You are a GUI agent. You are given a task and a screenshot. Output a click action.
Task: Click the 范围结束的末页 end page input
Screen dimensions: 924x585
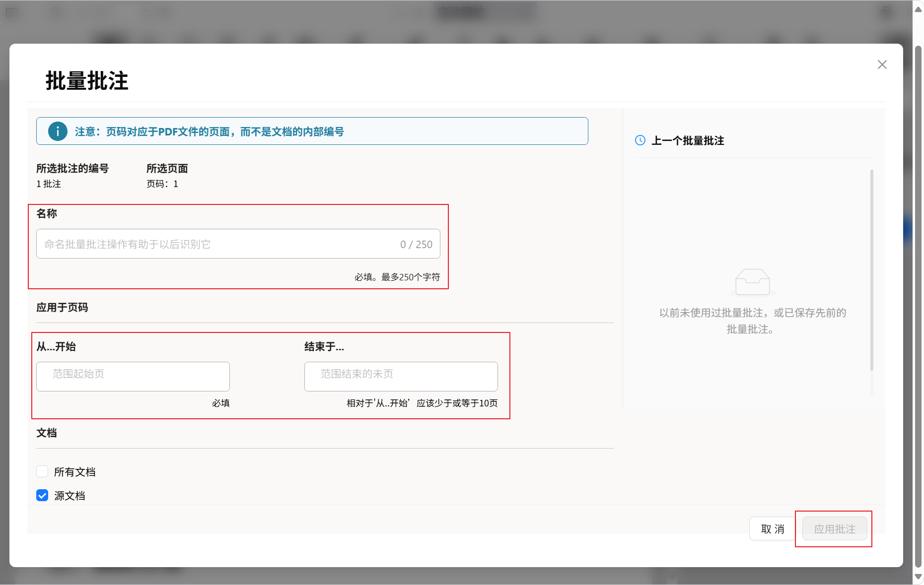[x=401, y=376]
